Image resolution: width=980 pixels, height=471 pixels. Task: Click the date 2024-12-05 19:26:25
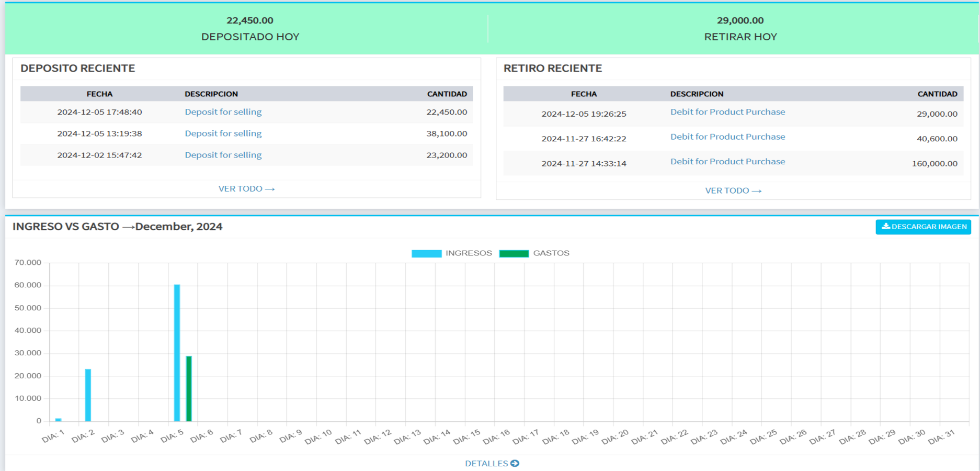point(584,114)
